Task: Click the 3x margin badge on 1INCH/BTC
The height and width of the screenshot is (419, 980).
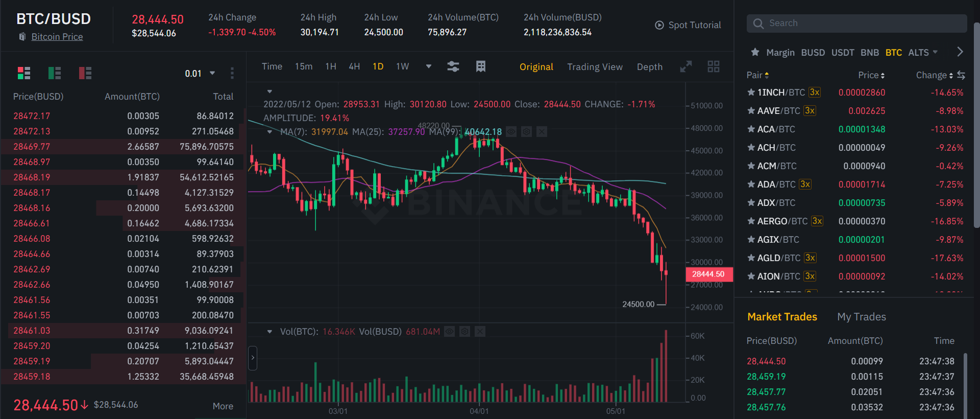Action: pos(815,92)
